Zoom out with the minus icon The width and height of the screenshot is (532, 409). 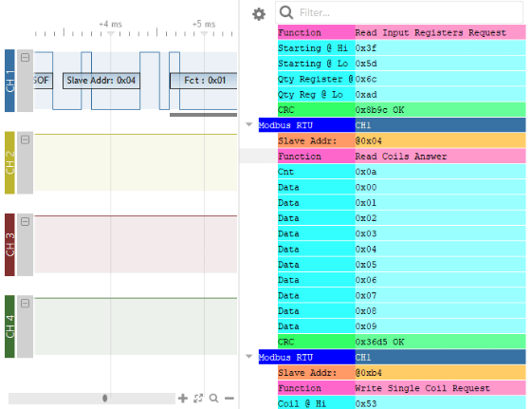point(229,399)
